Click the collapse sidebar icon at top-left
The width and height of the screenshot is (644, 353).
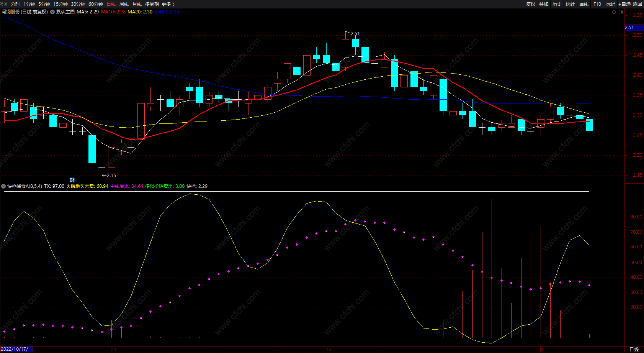pos(3,4)
